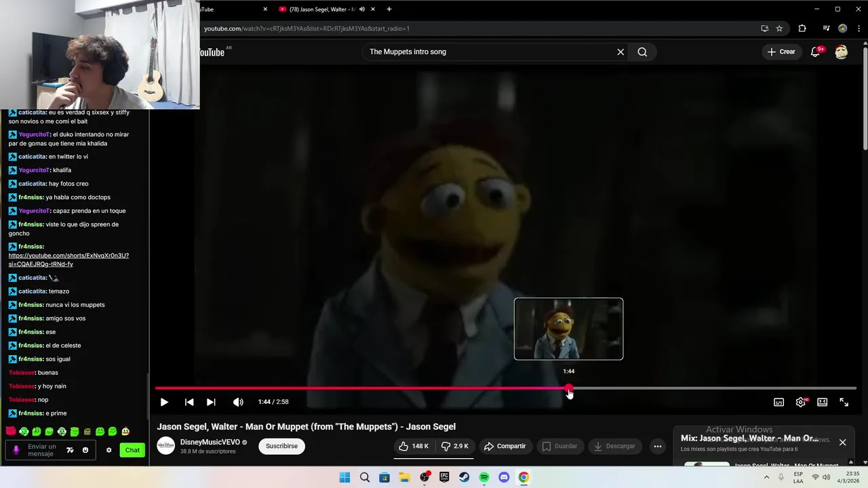Click the YouTube search magnifier button

[642, 52]
